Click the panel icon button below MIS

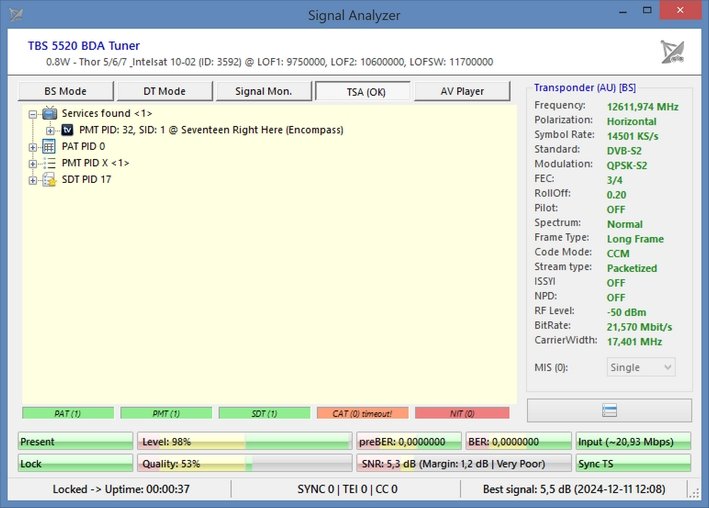pyautogui.click(x=609, y=410)
